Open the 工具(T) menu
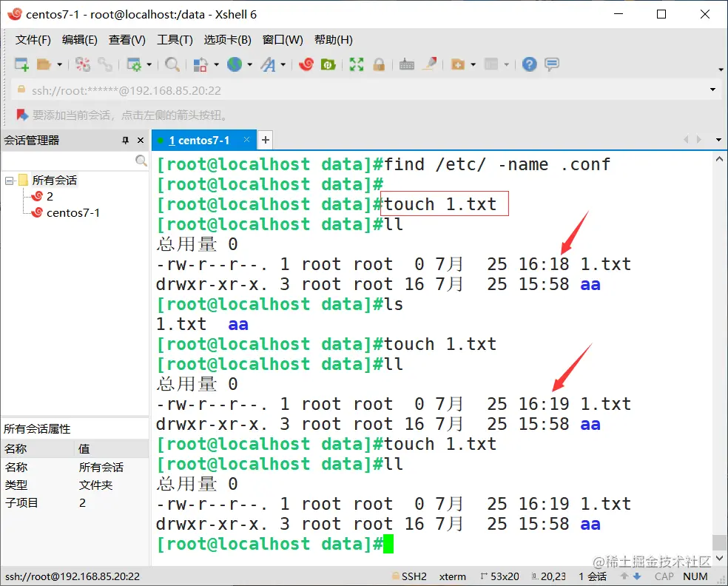Image resolution: width=728 pixels, height=586 pixels. tap(175, 39)
